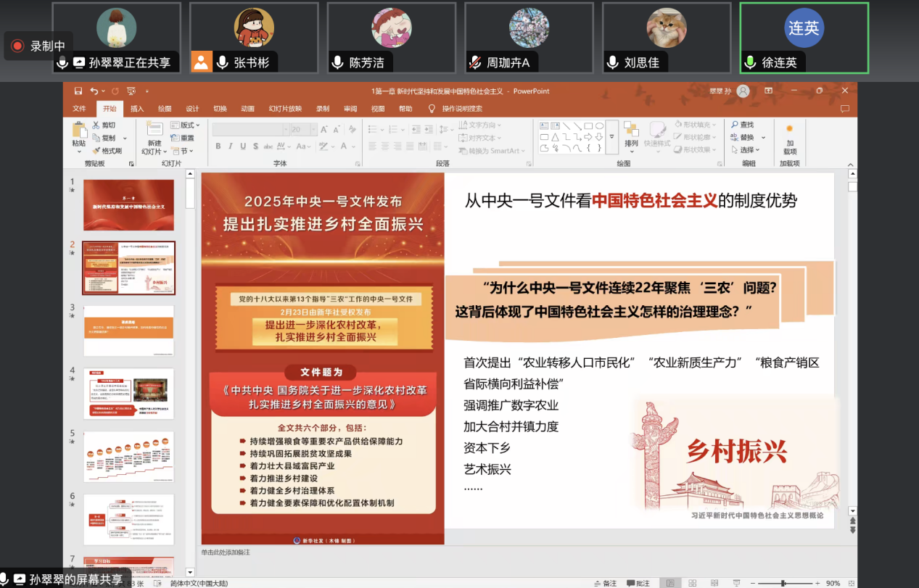Select slide 4 thumbnail in the panel
919x588 pixels.
click(x=128, y=393)
